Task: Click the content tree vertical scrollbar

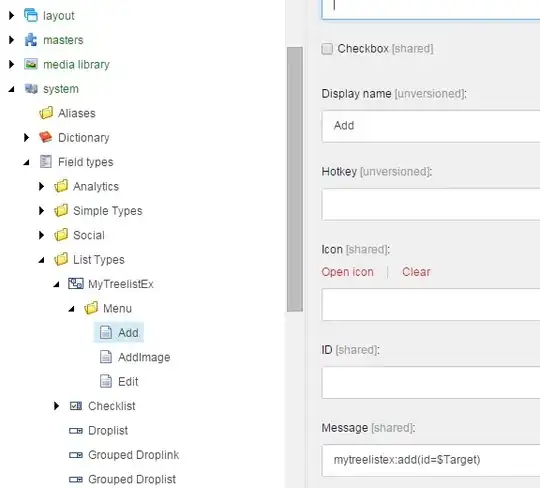Action: (295, 179)
